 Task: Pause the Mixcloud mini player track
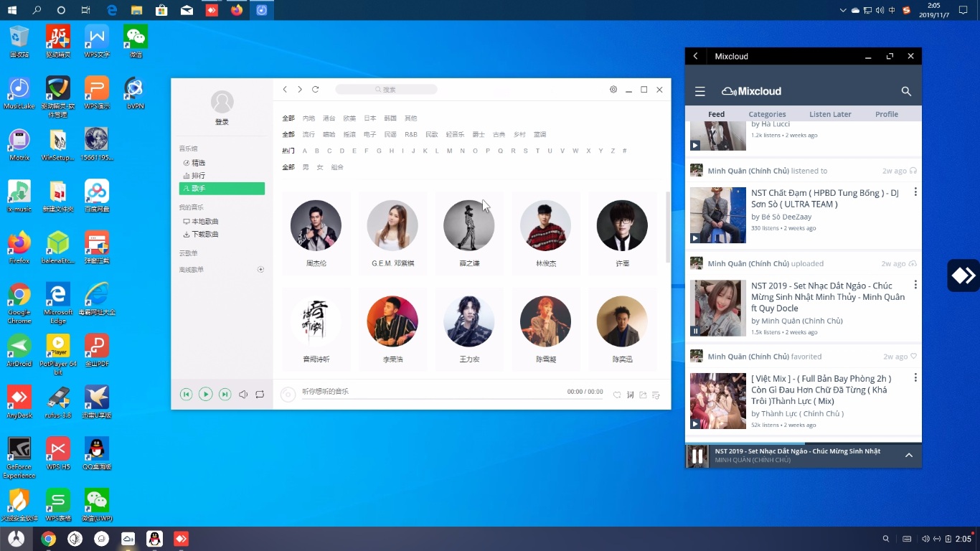coord(697,456)
